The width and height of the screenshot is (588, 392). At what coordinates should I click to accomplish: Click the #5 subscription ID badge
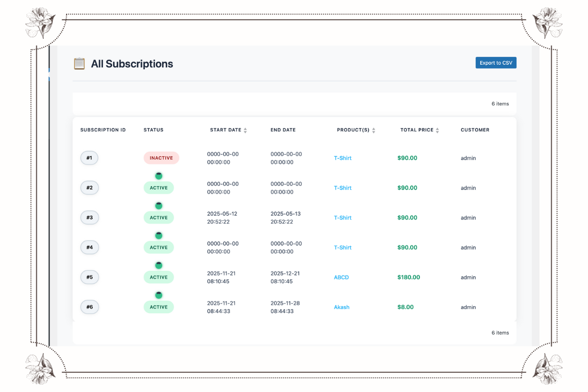pos(89,277)
